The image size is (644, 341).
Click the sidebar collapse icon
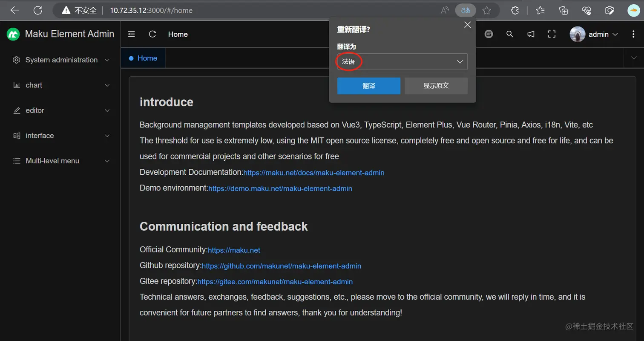pos(132,34)
